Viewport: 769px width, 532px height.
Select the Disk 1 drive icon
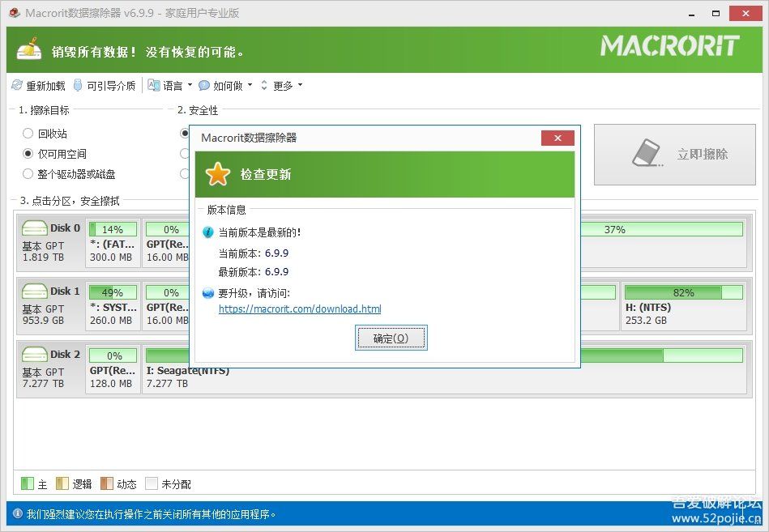[34, 292]
